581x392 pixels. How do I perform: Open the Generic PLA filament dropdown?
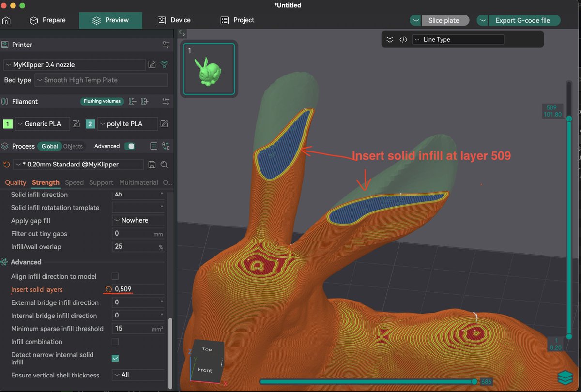coord(43,124)
